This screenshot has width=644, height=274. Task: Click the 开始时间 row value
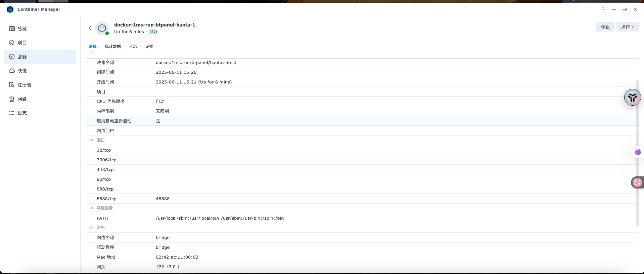(194, 82)
